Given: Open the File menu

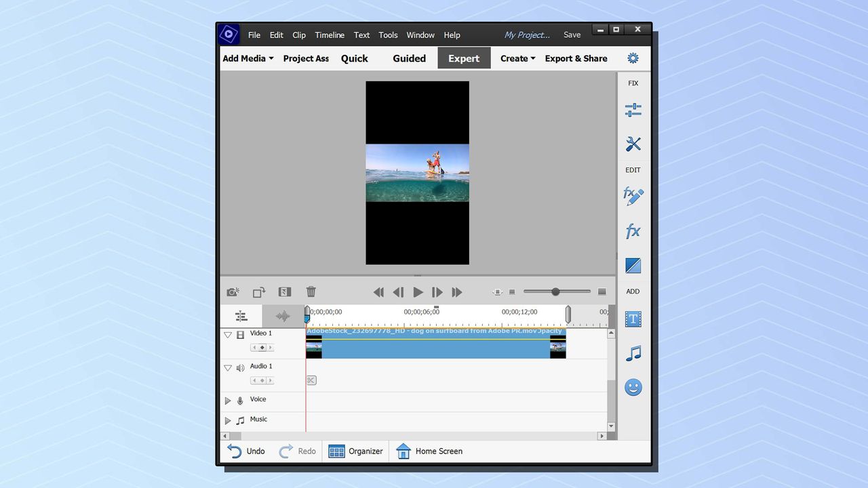Looking at the screenshot, I should 254,35.
